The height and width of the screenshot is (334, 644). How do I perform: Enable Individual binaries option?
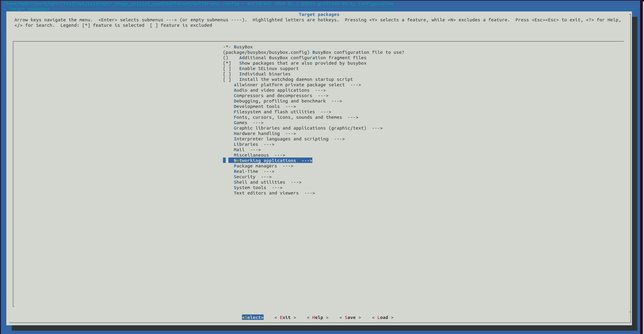point(265,74)
